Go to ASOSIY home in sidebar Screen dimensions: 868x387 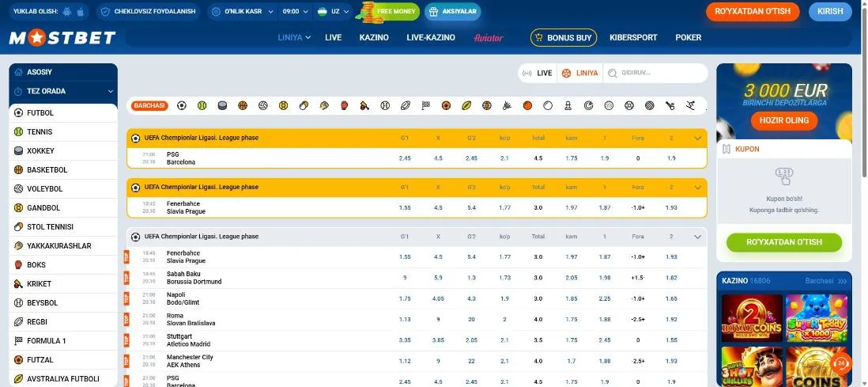click(x=63, y=72)
